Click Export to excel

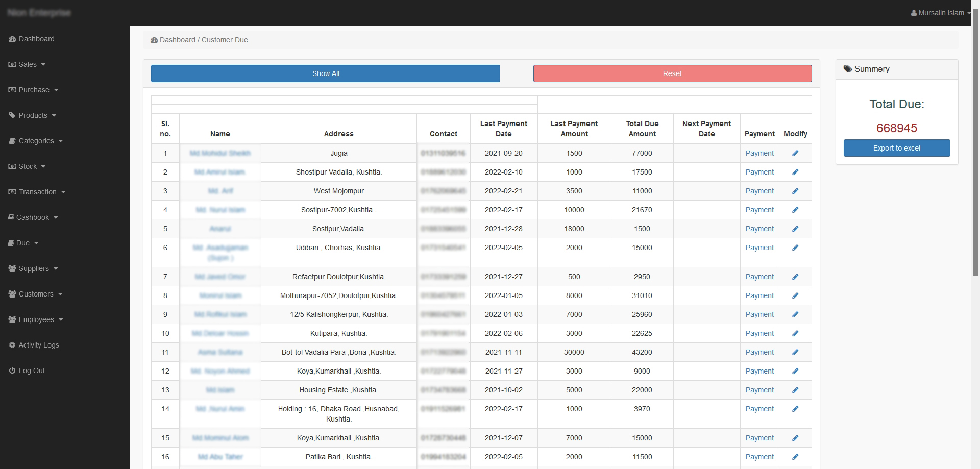(x=897, y=148)
